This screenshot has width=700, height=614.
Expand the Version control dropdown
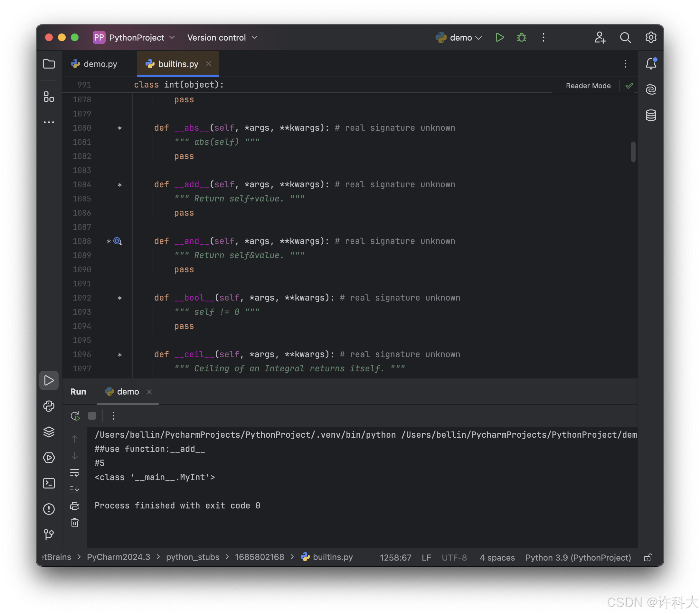[x=222, y=37]
